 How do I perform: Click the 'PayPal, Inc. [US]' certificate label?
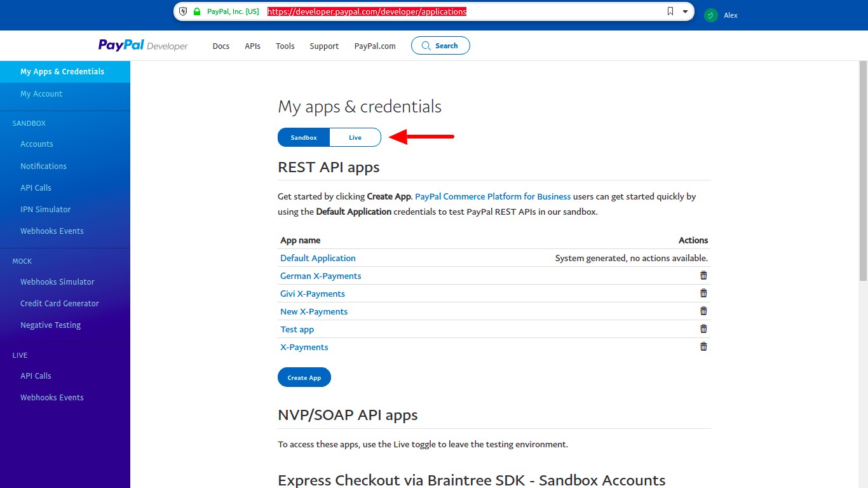pyautogui.click(x=233, y=11)
